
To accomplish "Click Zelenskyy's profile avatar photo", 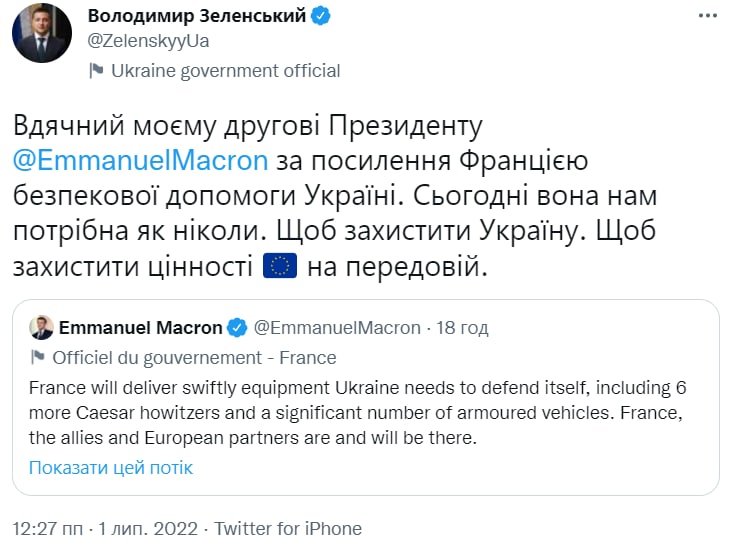I will (x=41, y=33).
